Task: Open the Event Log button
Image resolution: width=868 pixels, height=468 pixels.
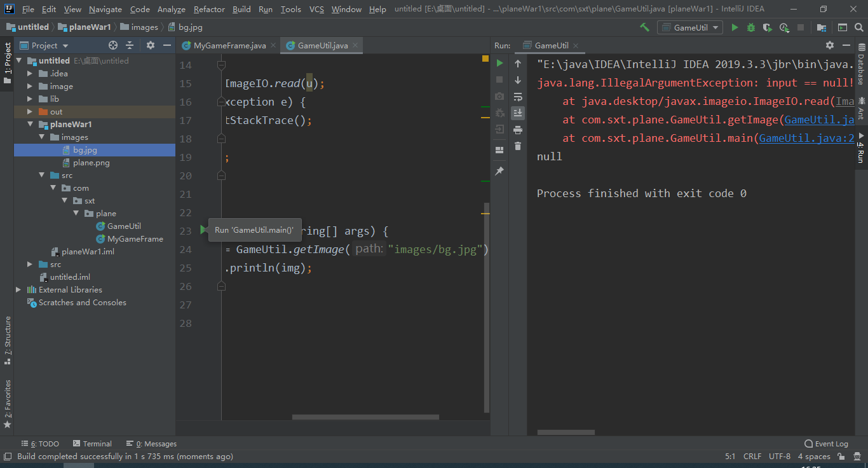Action: [826, 444]
